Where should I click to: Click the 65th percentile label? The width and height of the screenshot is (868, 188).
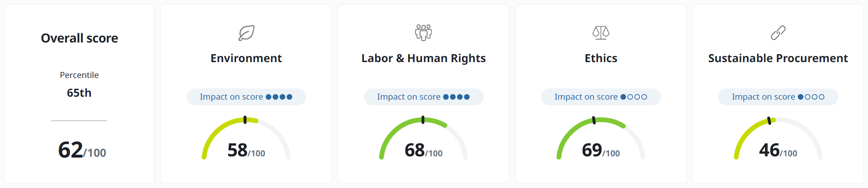pyautogui.click(x=79, y=93)
